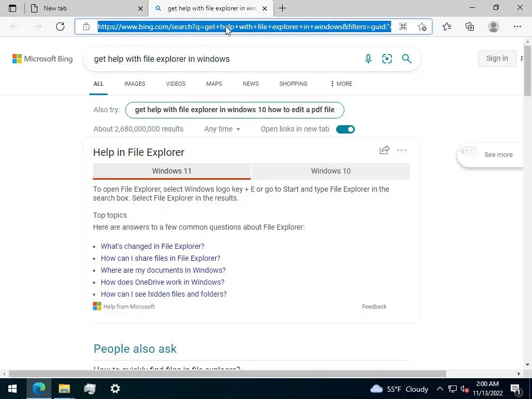Search using voice microphone icon
532x399 pixels.
point(368,59)
